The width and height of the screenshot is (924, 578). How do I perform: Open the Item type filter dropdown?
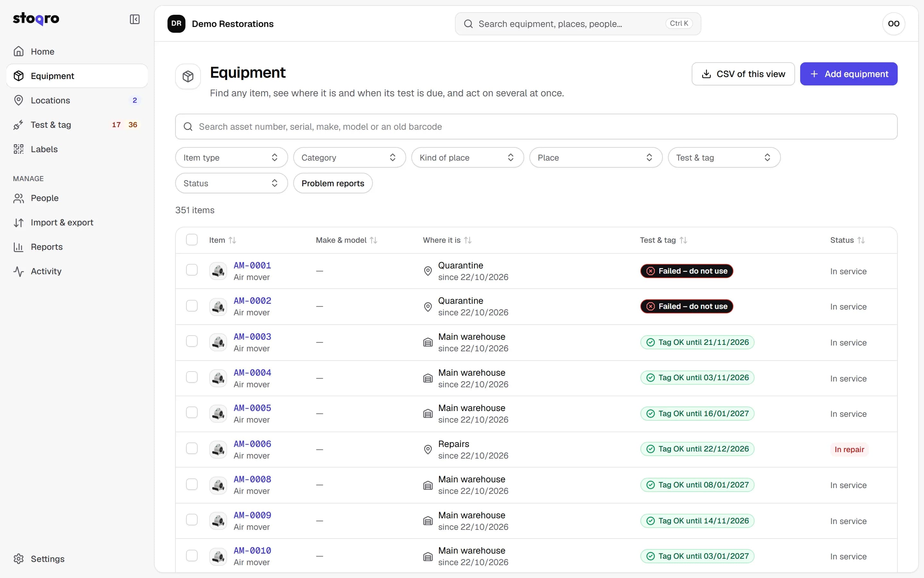pos(231,157)
